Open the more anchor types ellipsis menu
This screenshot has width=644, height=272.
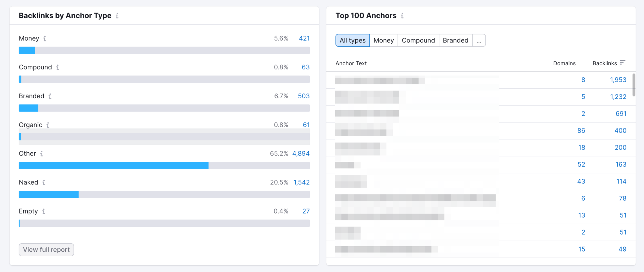coord(479,40)
